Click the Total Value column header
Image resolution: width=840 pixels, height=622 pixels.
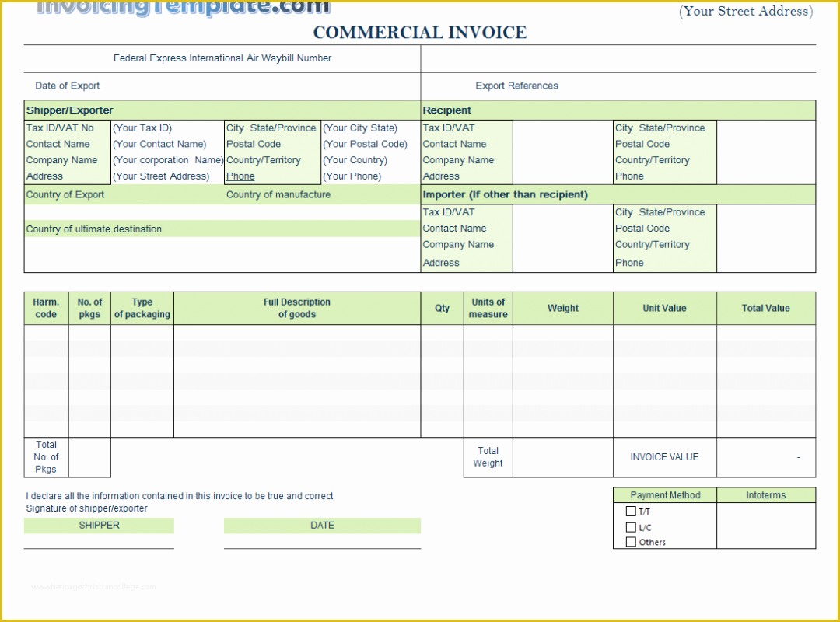point(765,308)
